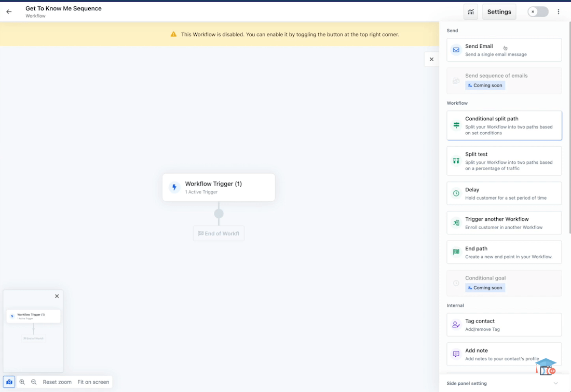Click the Coming soon badge under Send sequence

point(485,86)
